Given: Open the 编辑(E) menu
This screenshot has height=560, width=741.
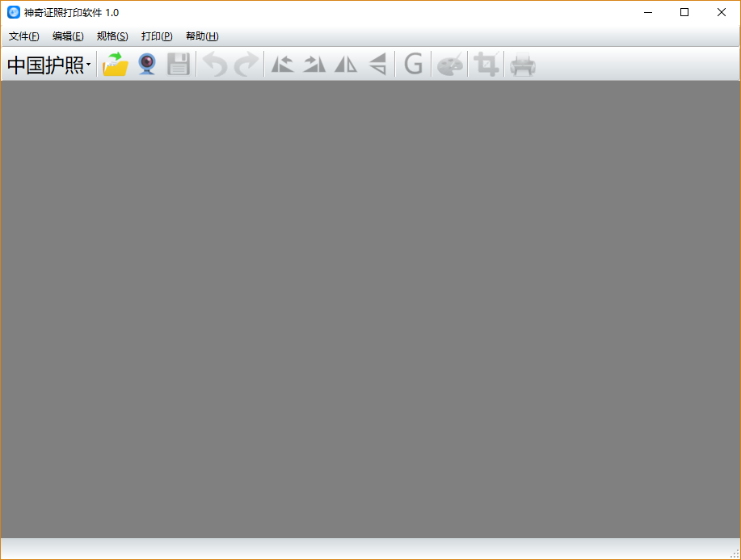Looking at the screenshot, I should pos(68,36).
